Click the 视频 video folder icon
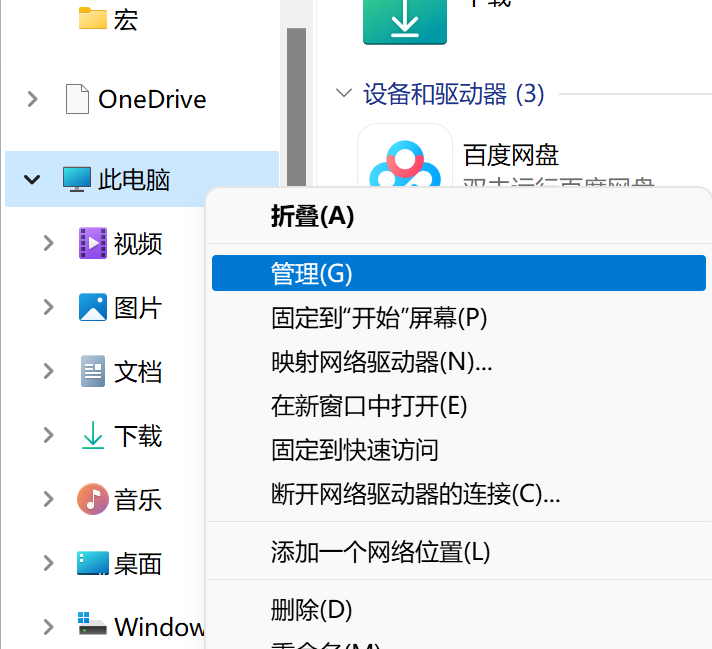712x649 pixels. (93, 243)
